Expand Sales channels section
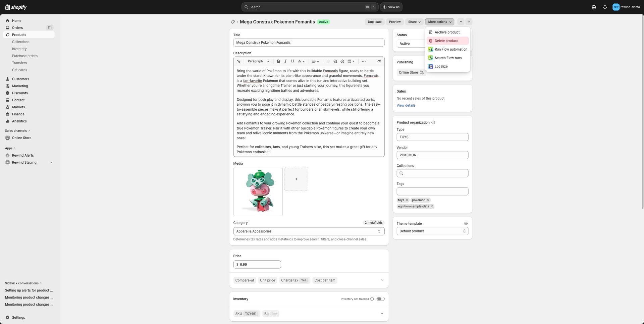Screen dimensions: 644x324 point(17,131)
